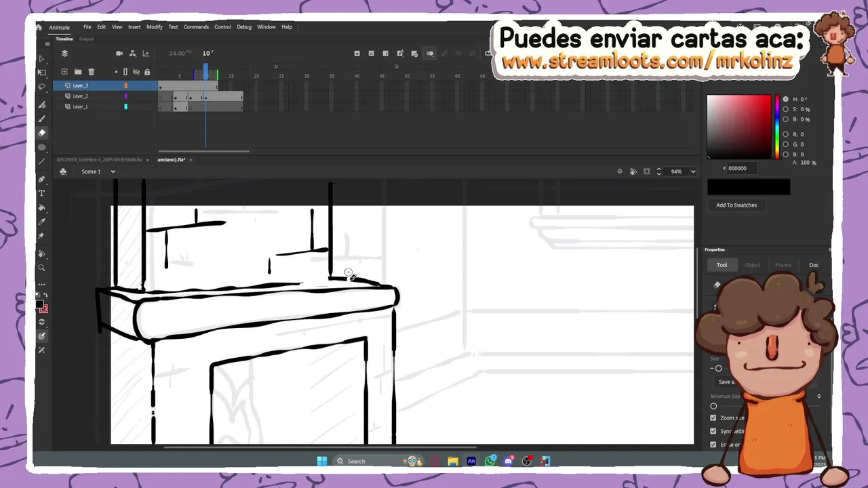Select the Selection arrow tool
This screenshot has height=488, width=868.
[x=41, y=59]
